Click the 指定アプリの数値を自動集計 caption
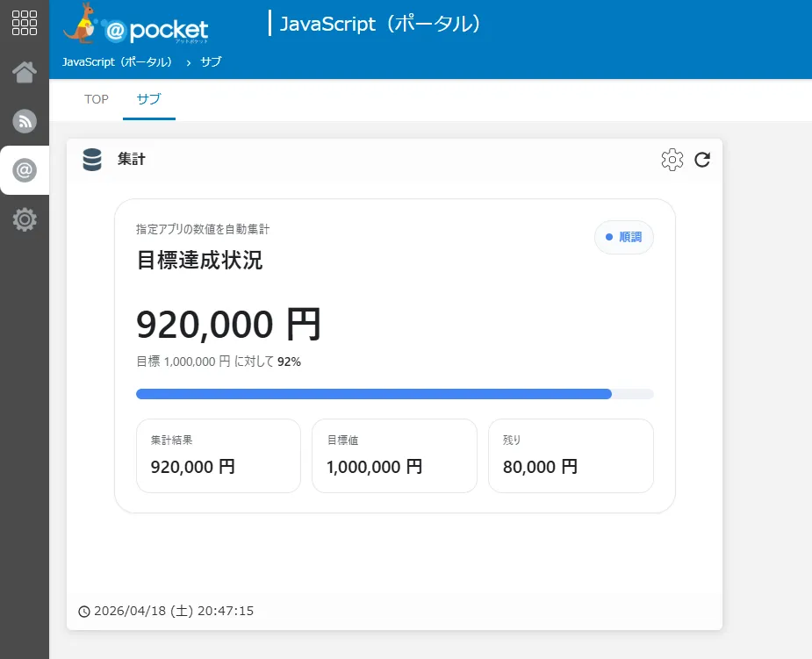Screen dimensions: 812x659 click(203, 229)
